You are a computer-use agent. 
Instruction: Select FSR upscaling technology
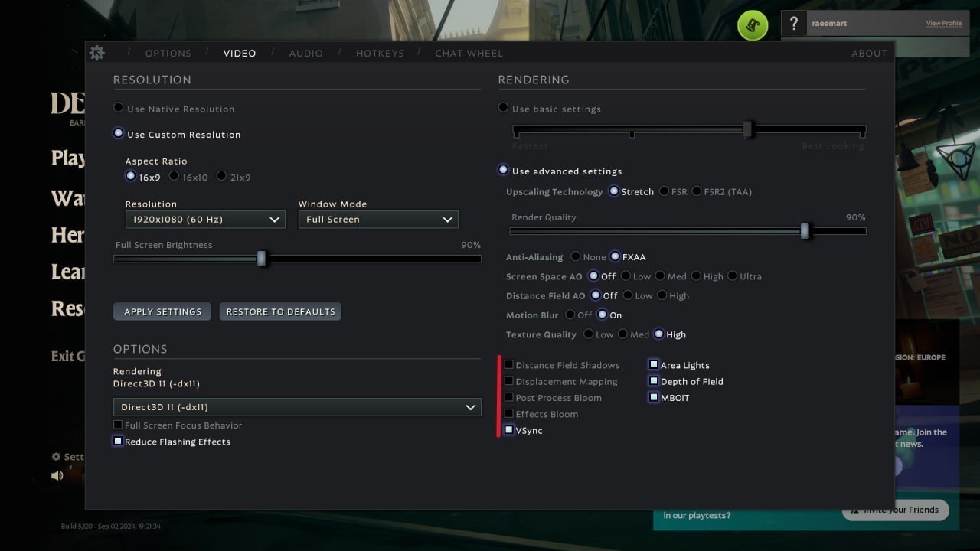(x=663, y=191)
